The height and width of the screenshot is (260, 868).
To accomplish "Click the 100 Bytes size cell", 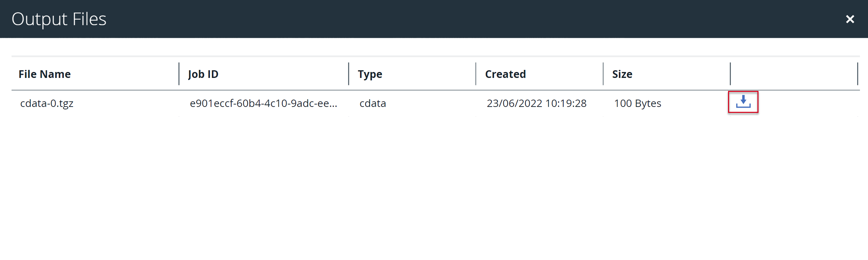I will tap(637, 103).
